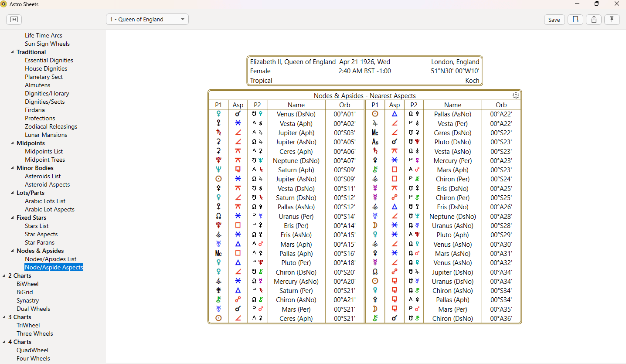Click the Mc glyph in Ceres (DsNo) row
The height and width of the screenshot is (364, 626).
(375, 133)
